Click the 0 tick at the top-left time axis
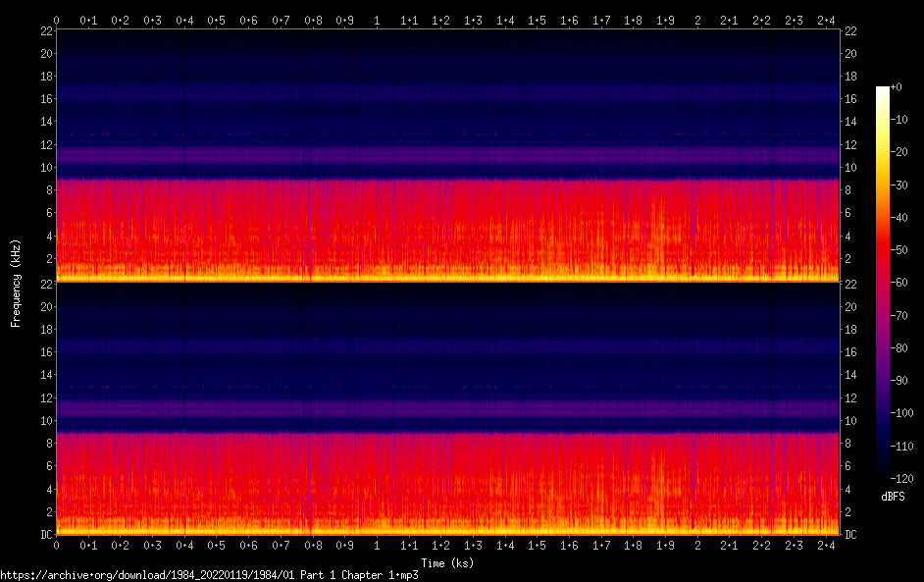This screenshot has width=924, height=582. (56, 20)
